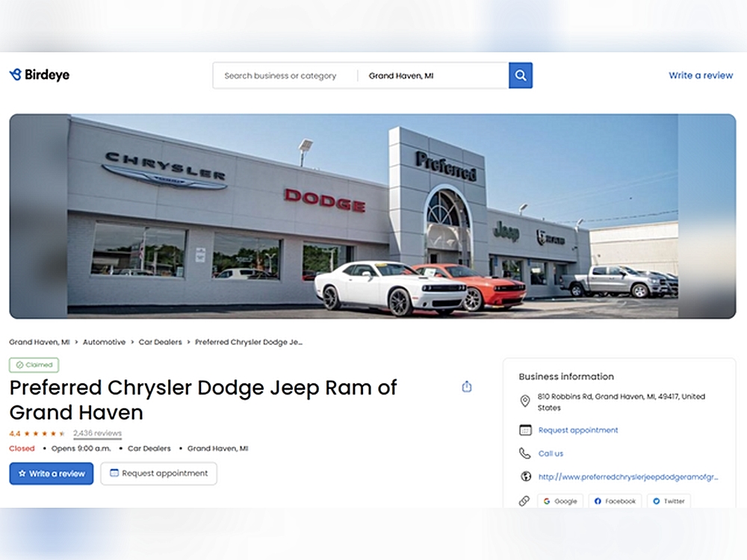Screen dimensions: 747x560
Task: Click the Preferred Chrysler Dodge Jeep Ram title
Action: pos(203,400)
